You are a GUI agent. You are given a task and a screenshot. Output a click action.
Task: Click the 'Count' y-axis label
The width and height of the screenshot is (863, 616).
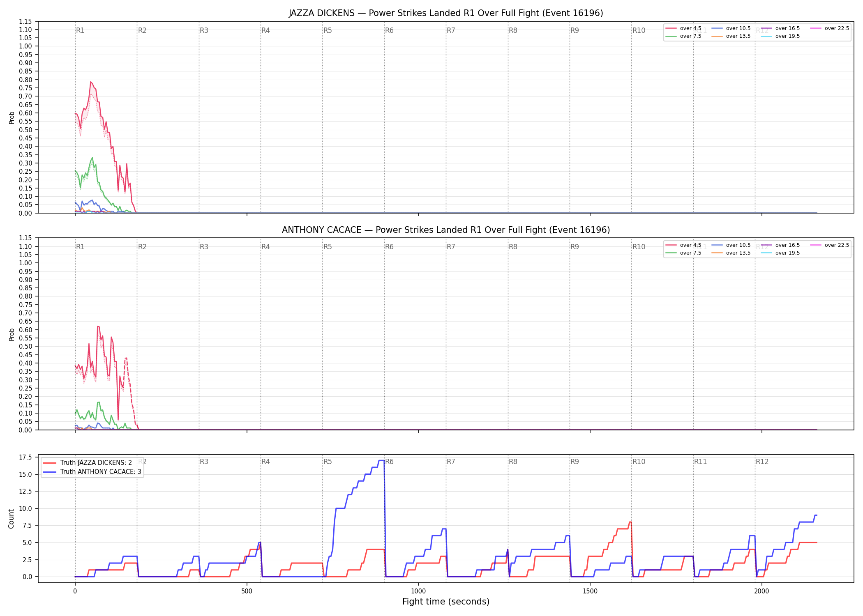point(11,519)
